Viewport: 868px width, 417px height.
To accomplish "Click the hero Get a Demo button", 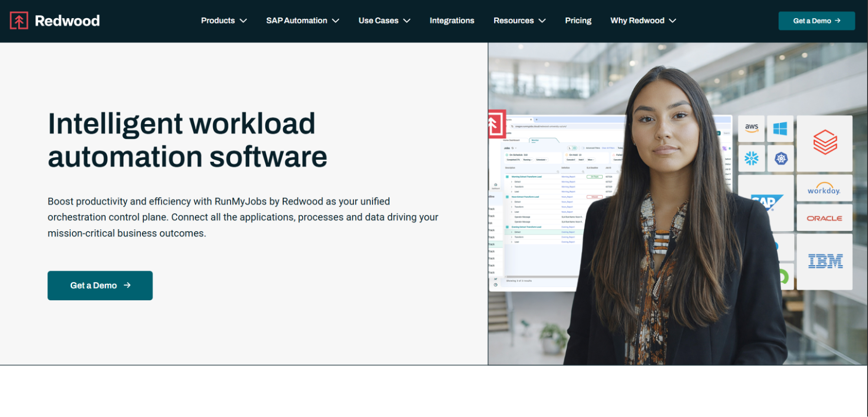I will click(x=100, y=286).
